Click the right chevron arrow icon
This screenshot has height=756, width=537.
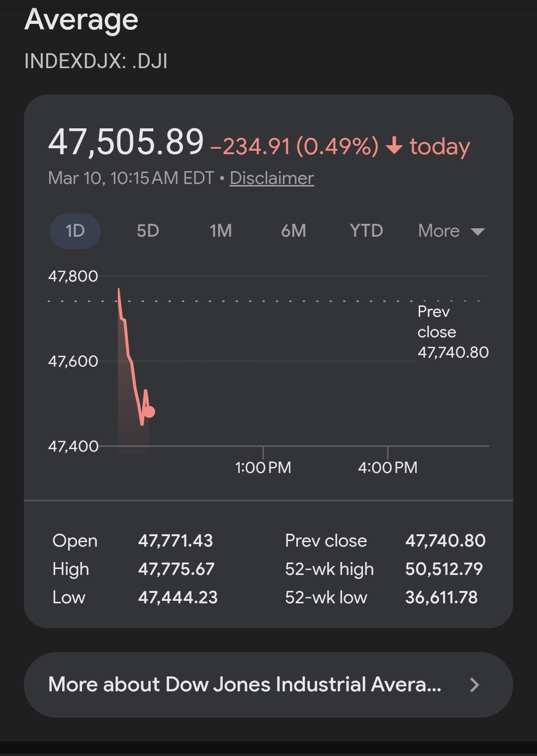[474, 685]
